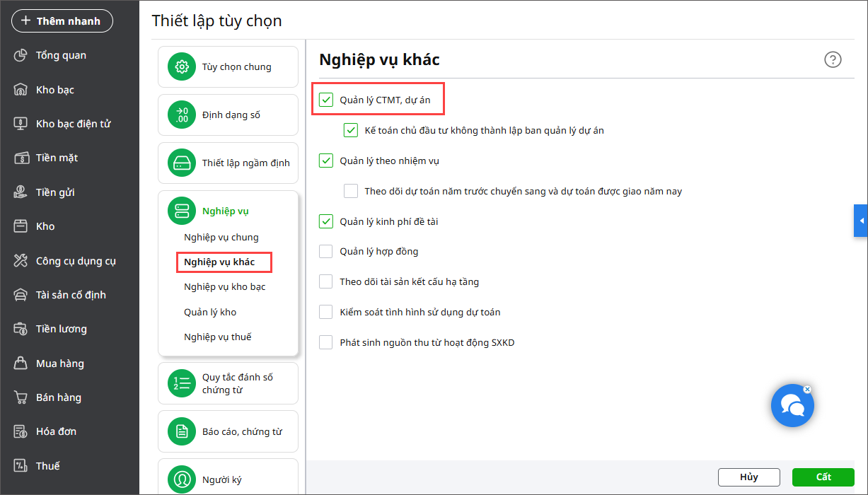Click the Công cụ dụng cụ tools icon
868x495 pixels.
[21, 261]
